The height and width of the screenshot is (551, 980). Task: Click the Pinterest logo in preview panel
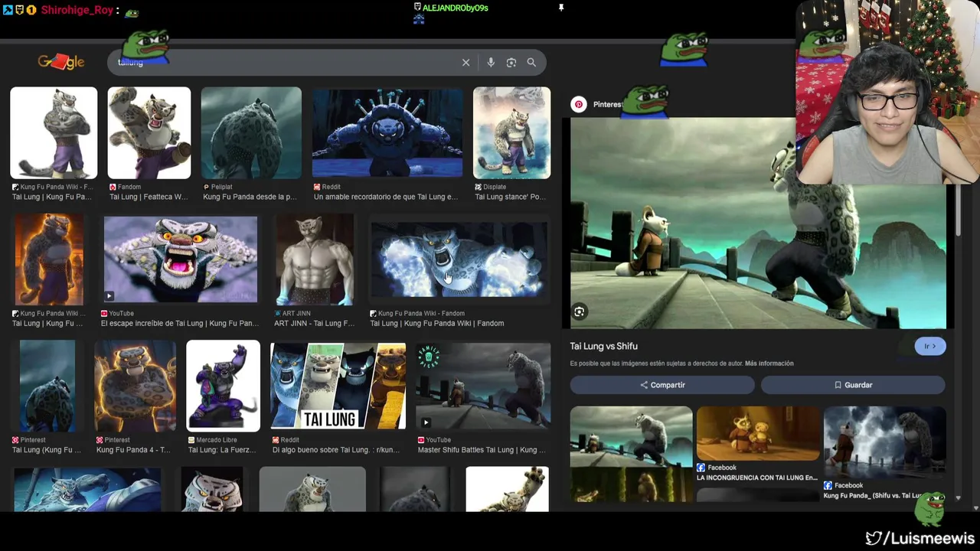(579, 104)
